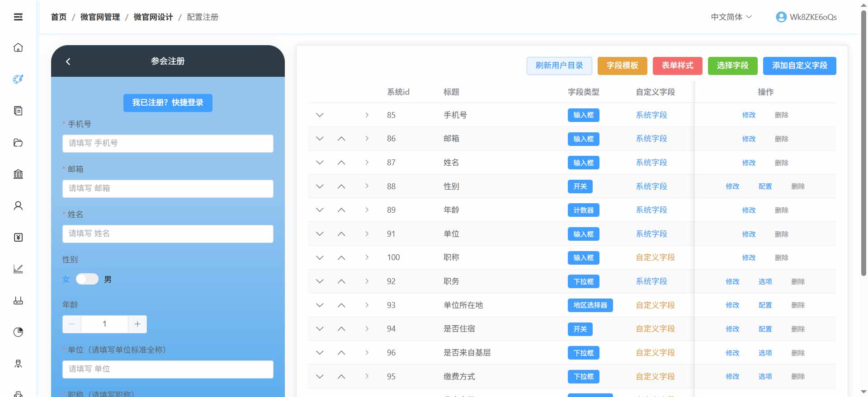Go to 微官网设计 breadcrumb
The height and width of the screenshot is (397, 868).
click(153, 17)
